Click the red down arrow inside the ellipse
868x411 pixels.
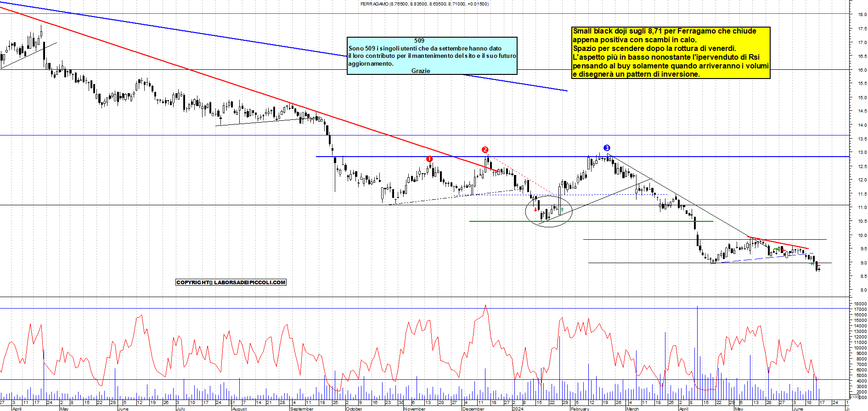(x=535, y=209)
